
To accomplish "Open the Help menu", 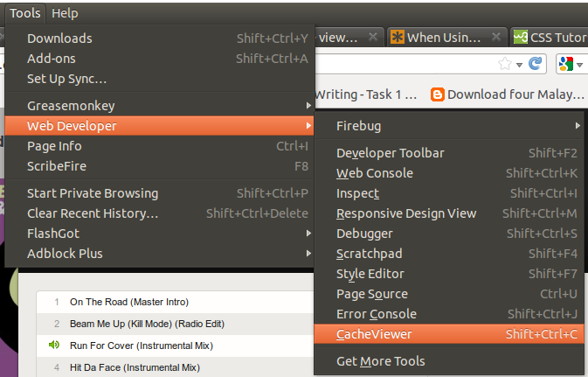I will (65, 13).
